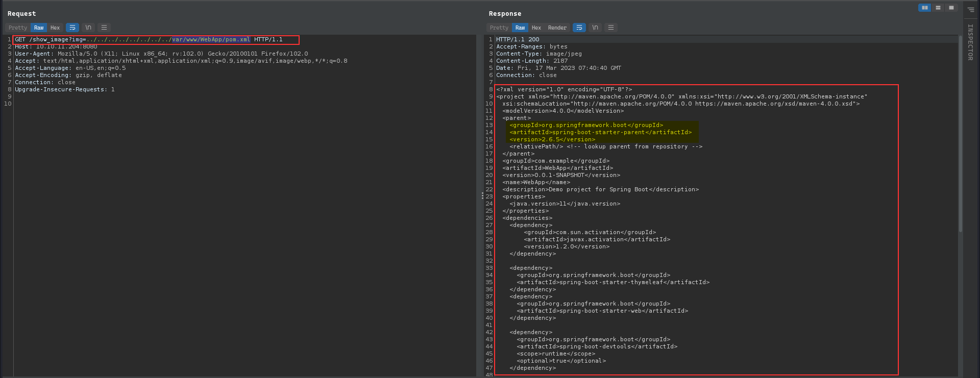This screenshot has width=980, height=378.
Task: Click the Connection: close line in Response
Action: tap(526, 75)
